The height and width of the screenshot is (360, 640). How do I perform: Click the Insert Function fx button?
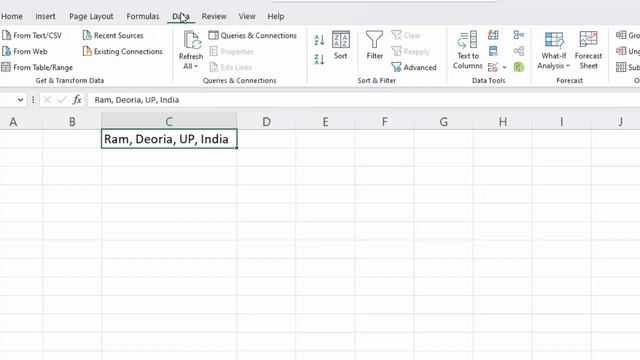click(x=77, y=100)
